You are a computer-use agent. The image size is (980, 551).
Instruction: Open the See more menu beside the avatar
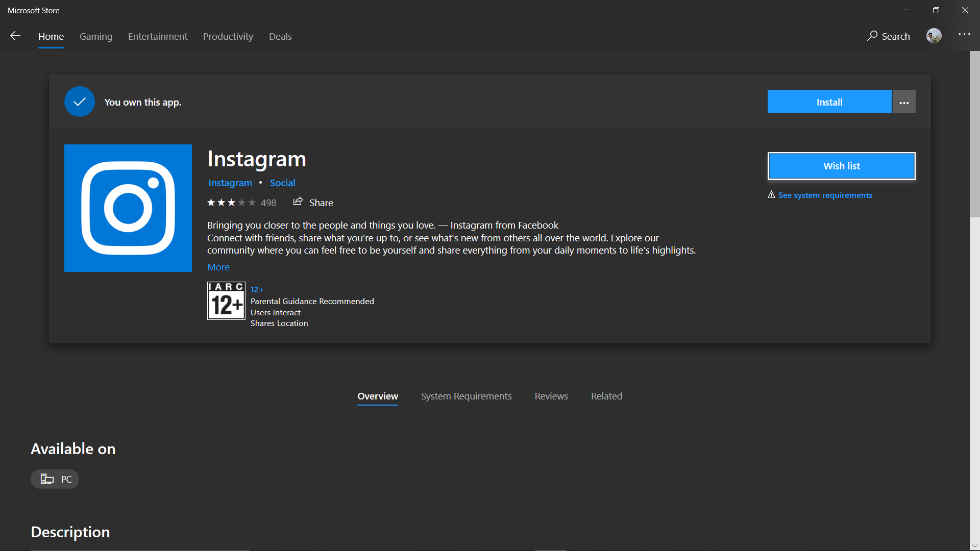click(x=964, y=34)
